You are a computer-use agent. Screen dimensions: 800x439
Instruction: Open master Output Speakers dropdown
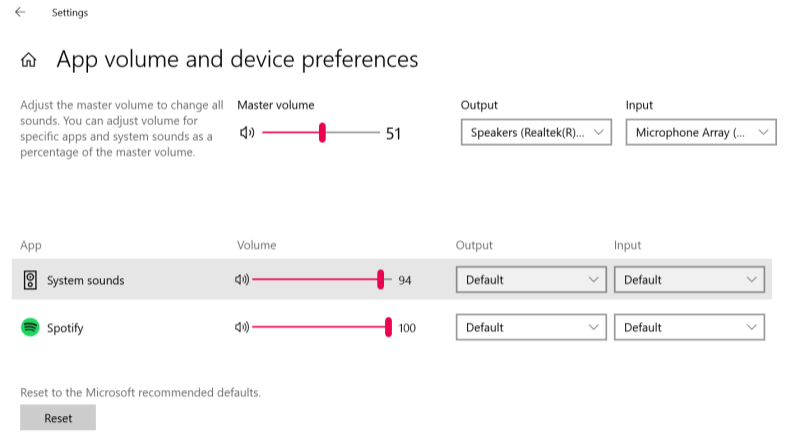536,133
